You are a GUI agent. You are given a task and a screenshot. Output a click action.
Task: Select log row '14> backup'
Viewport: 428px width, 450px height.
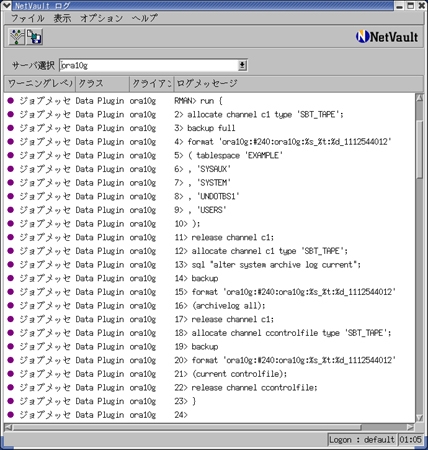(x=210, y=278)
